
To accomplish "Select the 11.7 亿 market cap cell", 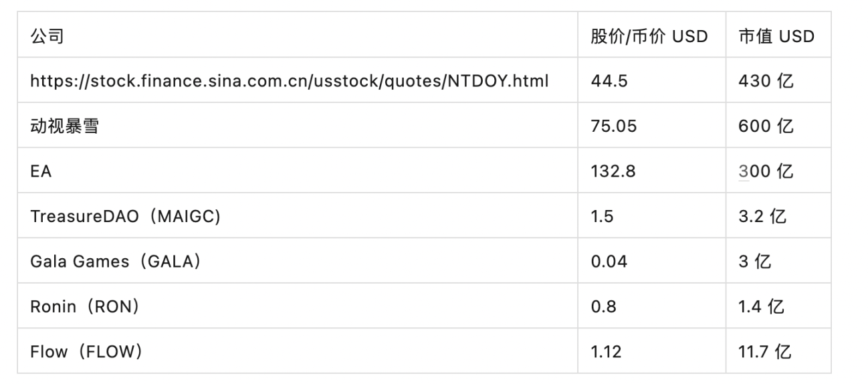I will coord(765,351).
